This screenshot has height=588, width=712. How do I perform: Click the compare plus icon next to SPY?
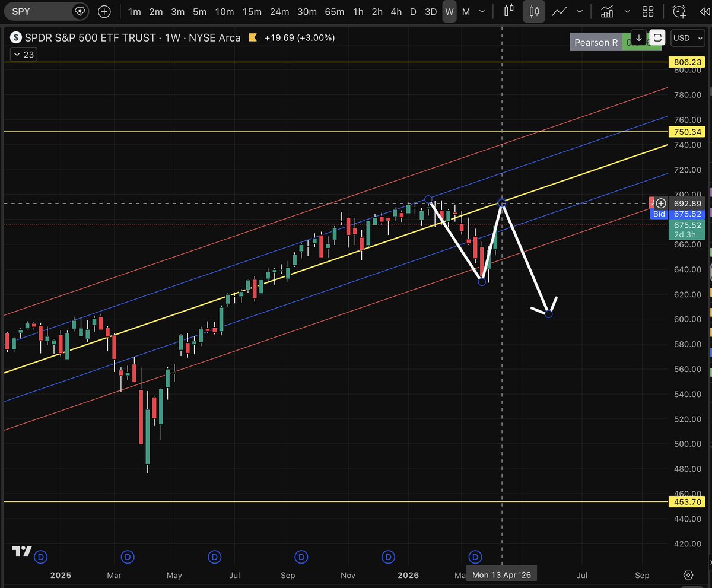104,11
